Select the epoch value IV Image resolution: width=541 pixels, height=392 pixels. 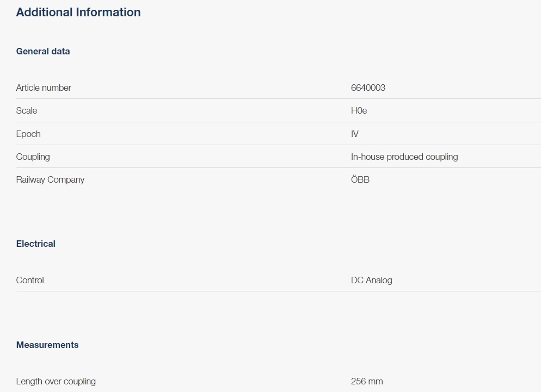click(355, 134)
